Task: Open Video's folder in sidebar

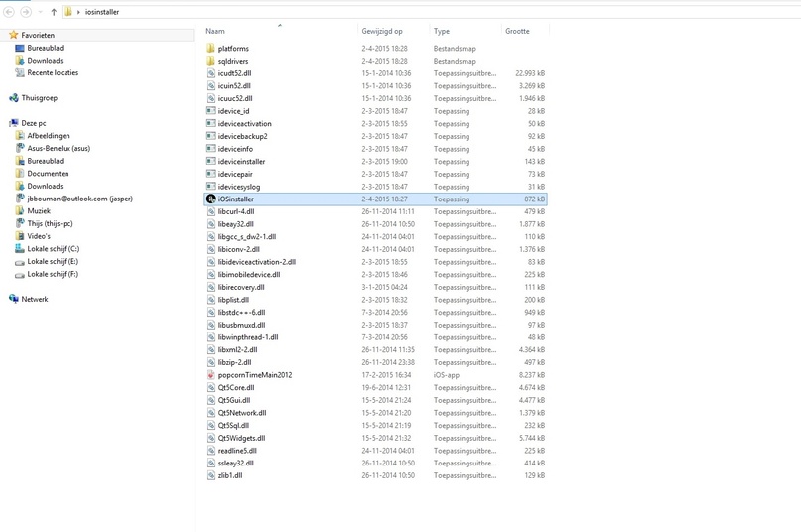Action: [39, 236]
